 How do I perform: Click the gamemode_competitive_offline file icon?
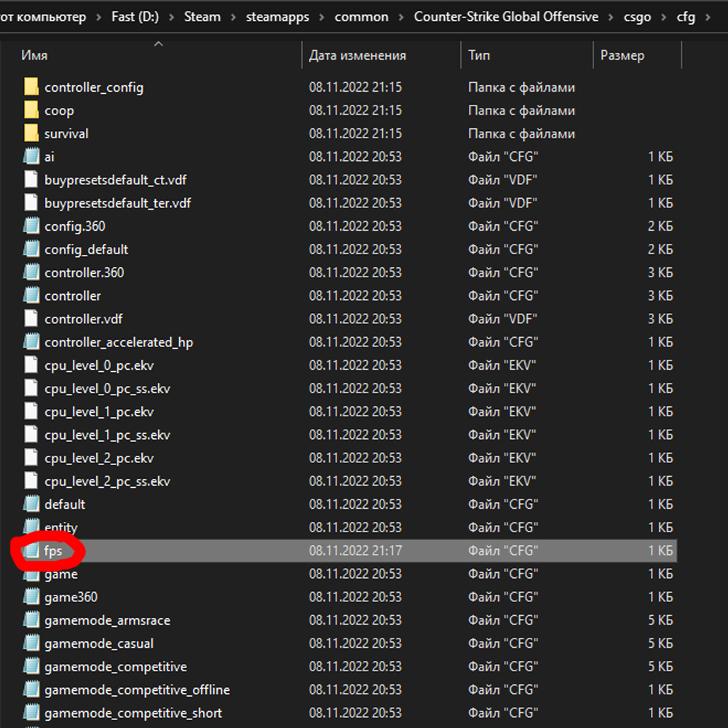click(x=31, y=690)
